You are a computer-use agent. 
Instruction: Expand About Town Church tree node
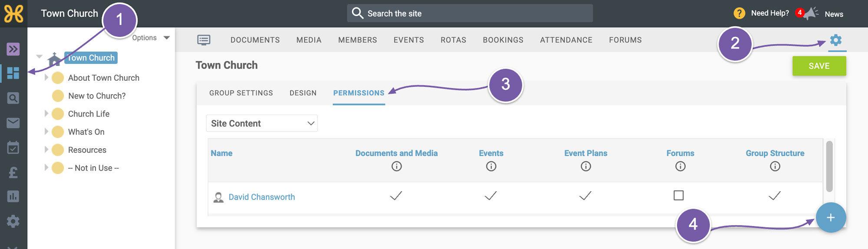pos(46,78)
